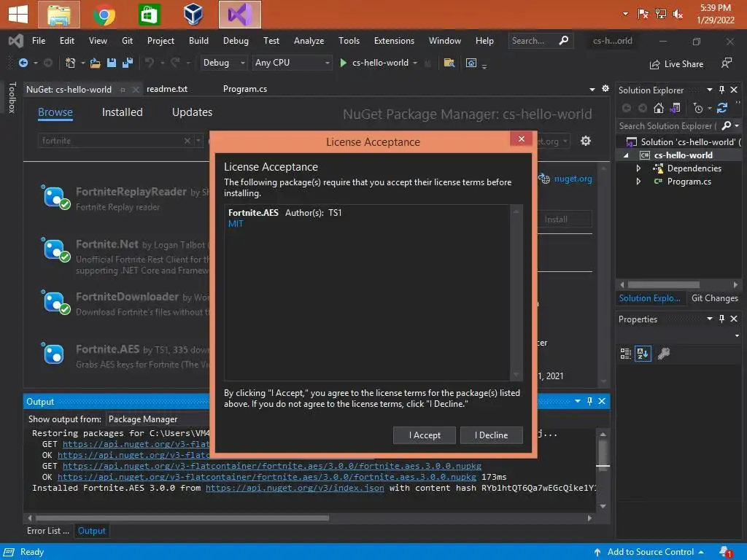Switch to the Installed NuGet tab
This screenshot has height=560, width=747.
click(x=123, y=112)
